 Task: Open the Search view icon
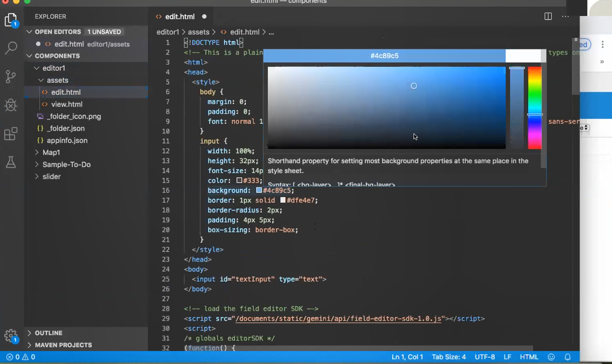coord(10,48)
